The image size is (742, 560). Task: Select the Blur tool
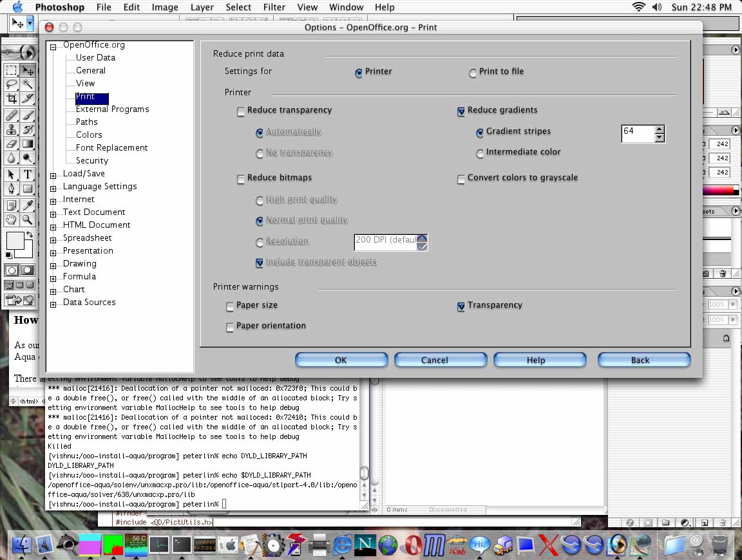pos(12,158)
